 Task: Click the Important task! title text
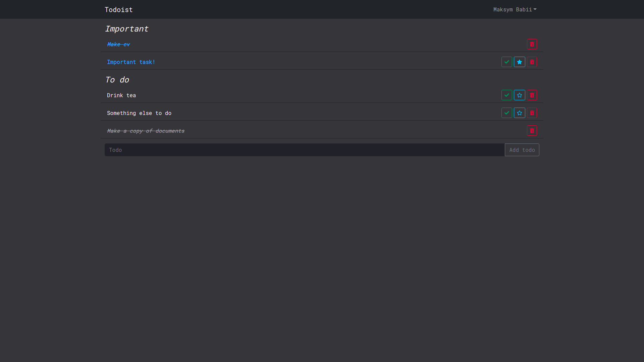click(x=131, y=62)
